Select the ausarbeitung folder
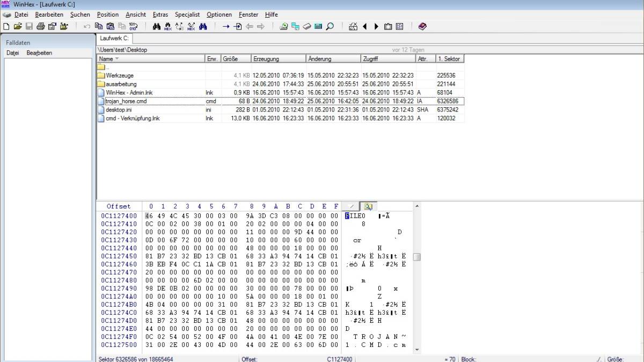The image size is (644, 362). [281, 84]
